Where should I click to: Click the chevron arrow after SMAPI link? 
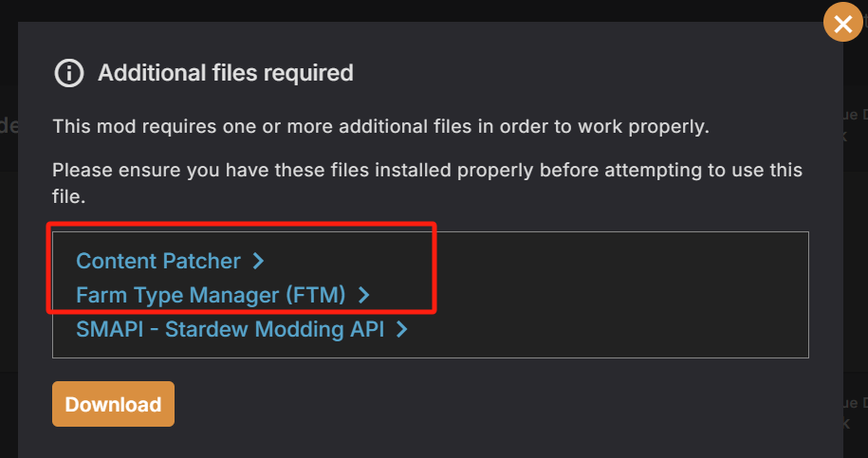402,330
